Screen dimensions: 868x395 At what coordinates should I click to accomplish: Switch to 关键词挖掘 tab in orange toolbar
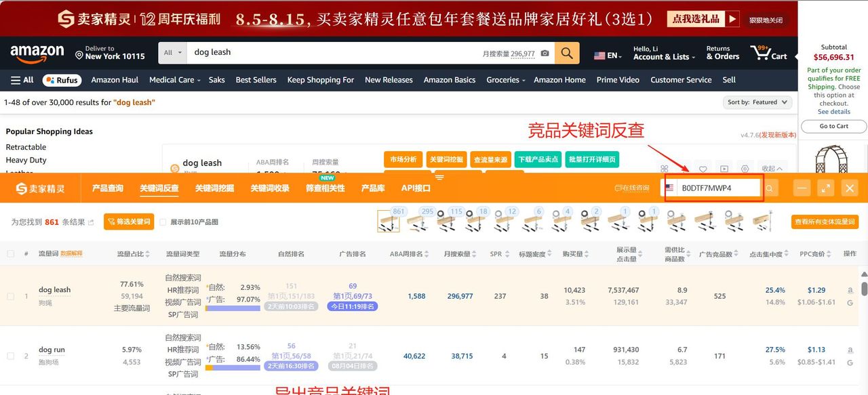215,188
